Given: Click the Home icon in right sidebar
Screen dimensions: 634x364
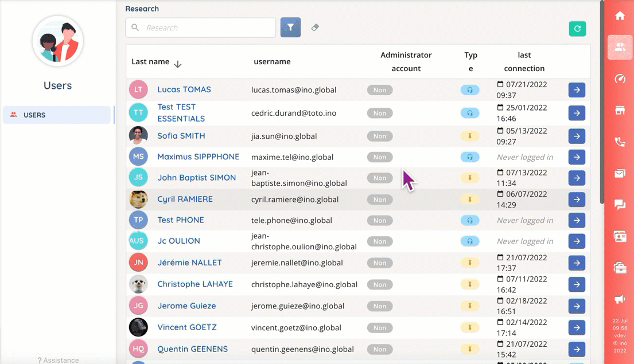Looking at the screenshot, I should click(x=620, y=16).
